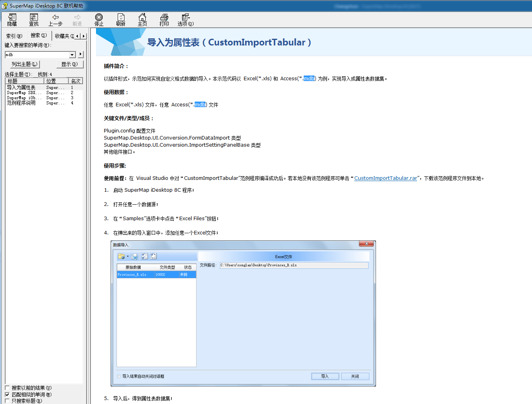Click the Stop (停止) toolbar icon

[x=99, y=20]
